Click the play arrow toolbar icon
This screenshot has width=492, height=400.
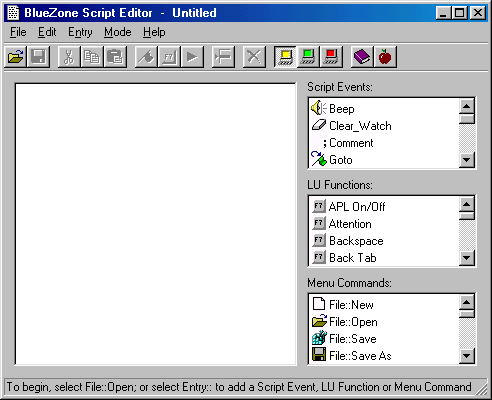click(x=192, y=57)
